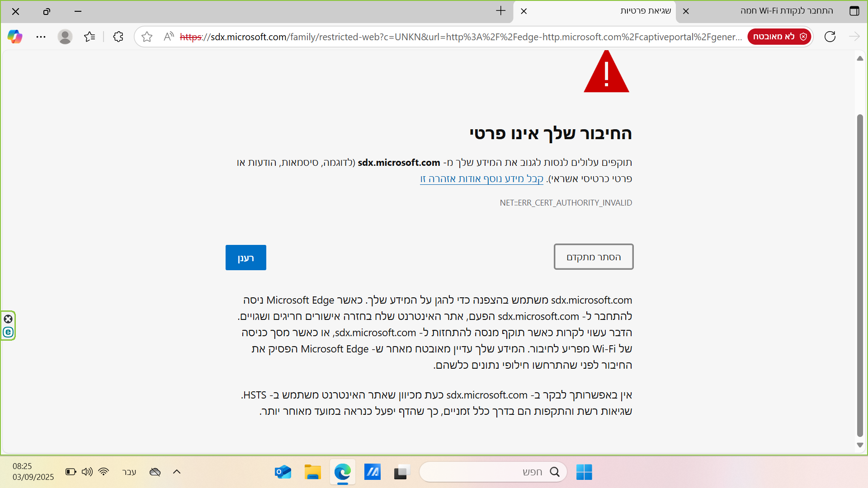Viewport: 868px width, 488px height.
Task: Click the 'החיבור שלך אינו פרטי' heading
Action: pos(551,133)
